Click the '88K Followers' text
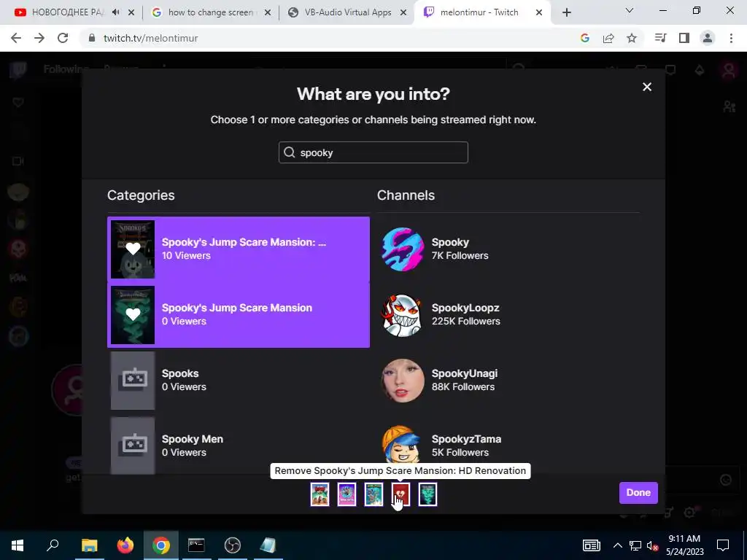The image size is (747, 560). pos(463,387)
